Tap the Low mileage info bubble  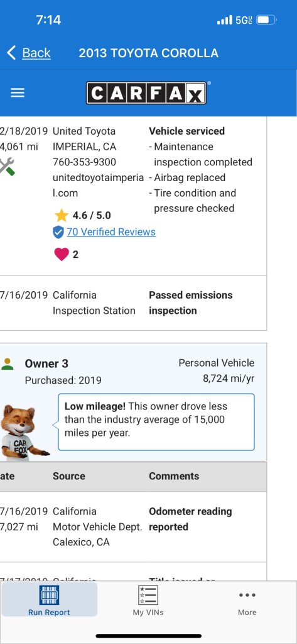point(156,422)
